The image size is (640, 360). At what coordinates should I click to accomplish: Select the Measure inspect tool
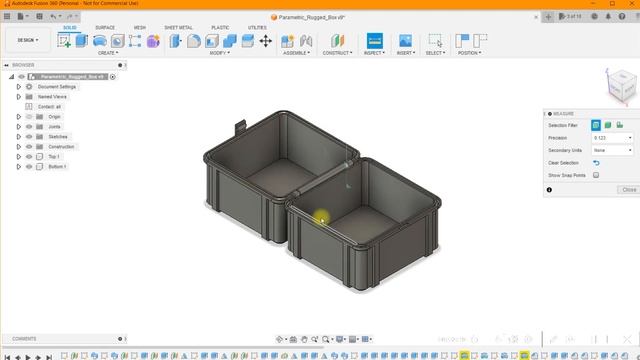click(x=375, y=41)
